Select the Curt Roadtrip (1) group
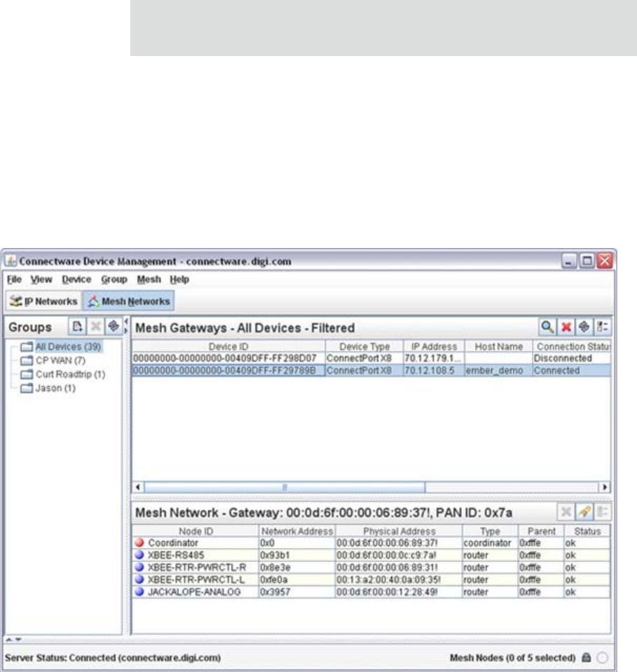The height and width of the screenshot is (672, 637). tap(70, 374)
